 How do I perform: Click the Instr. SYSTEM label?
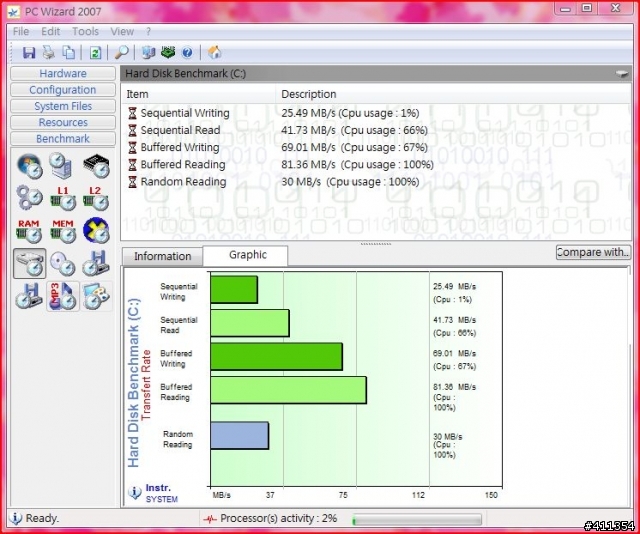[162, 493]
